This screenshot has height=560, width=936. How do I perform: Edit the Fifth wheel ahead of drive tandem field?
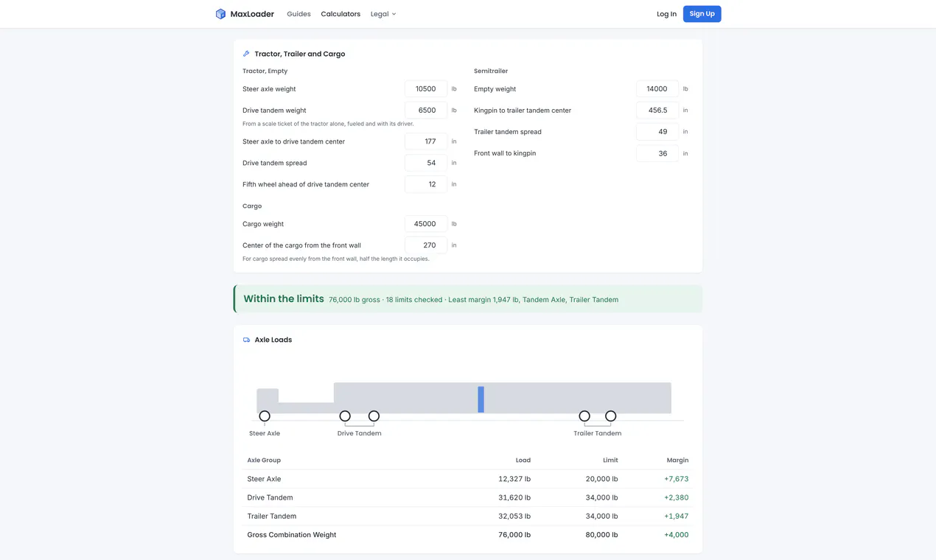(426, 184)
